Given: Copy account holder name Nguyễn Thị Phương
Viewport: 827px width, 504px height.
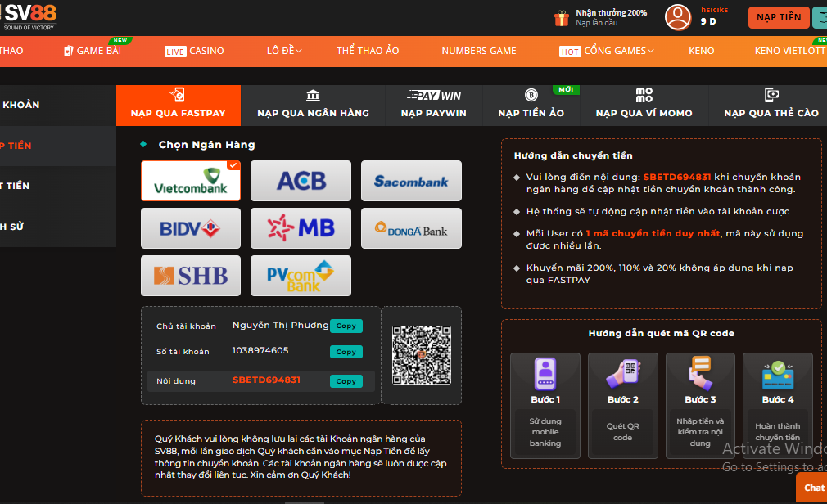Looking at the screenshot, I should point(346,326).
